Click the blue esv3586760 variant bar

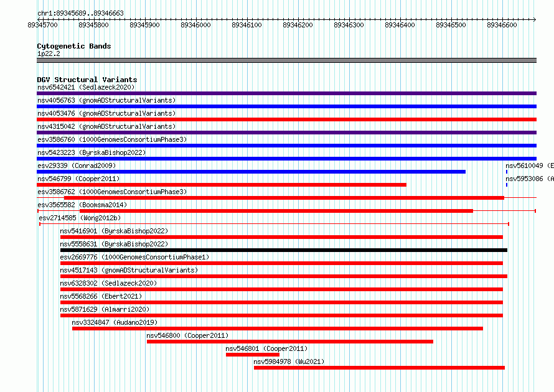(x=286, y=146)
